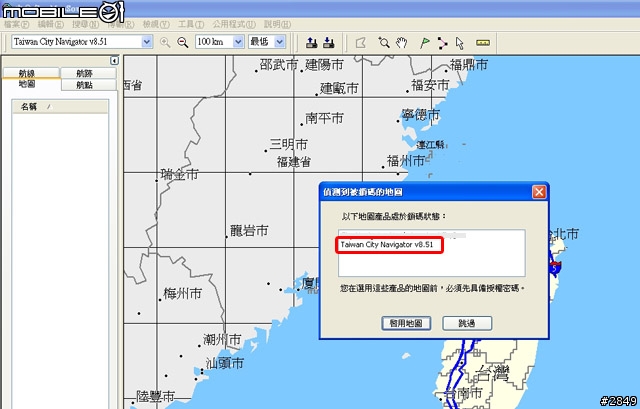
Task: Click the zoom out magnifier icon
Action: click(183, 42)
